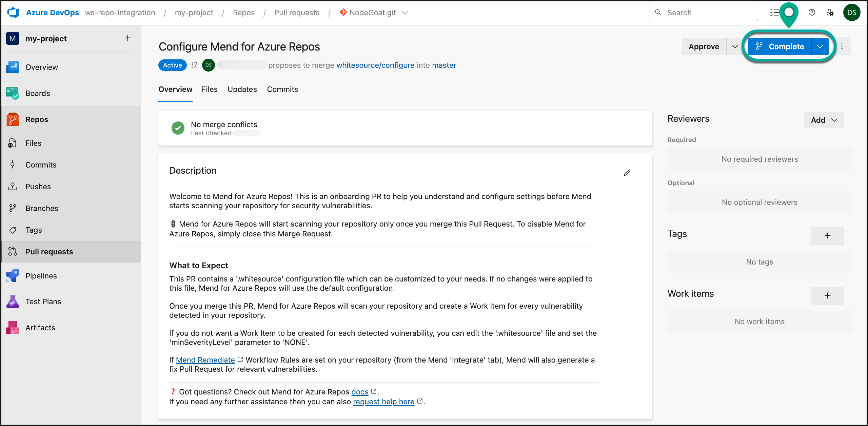The image size is (868, 426).
Task: Expand the NodeGoat.git repository selector
Action: click(x=405, y=13)
